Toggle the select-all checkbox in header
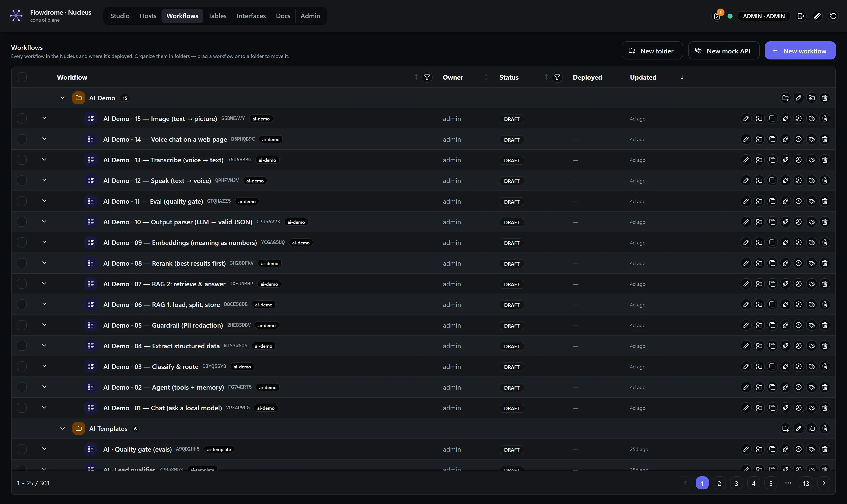Screen dimensions: 847x504 (22, 77)
